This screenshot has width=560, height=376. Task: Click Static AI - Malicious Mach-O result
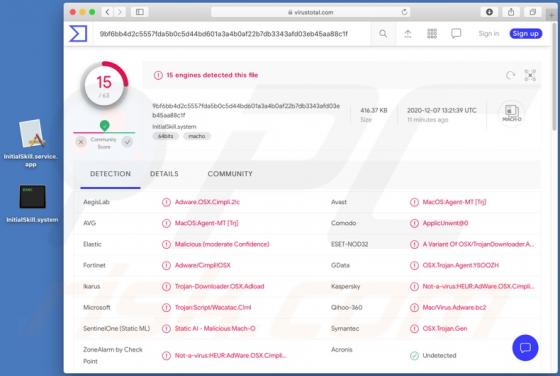[215, 329]
